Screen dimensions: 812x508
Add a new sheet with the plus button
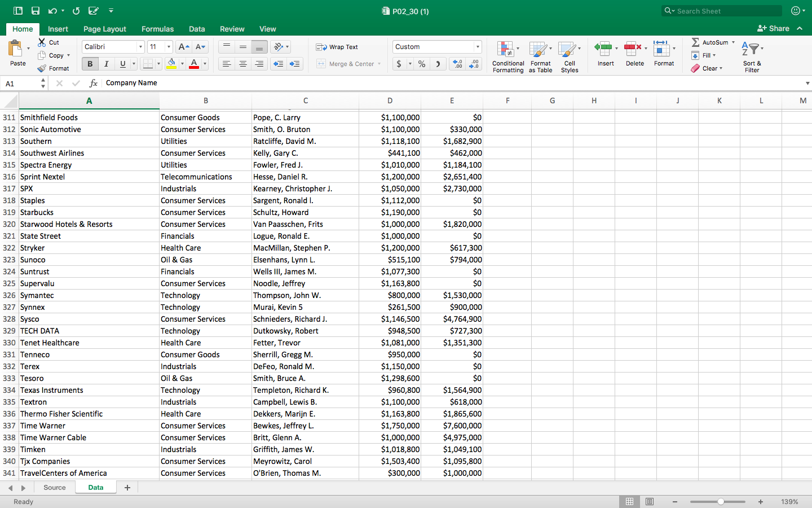(127, 488)
